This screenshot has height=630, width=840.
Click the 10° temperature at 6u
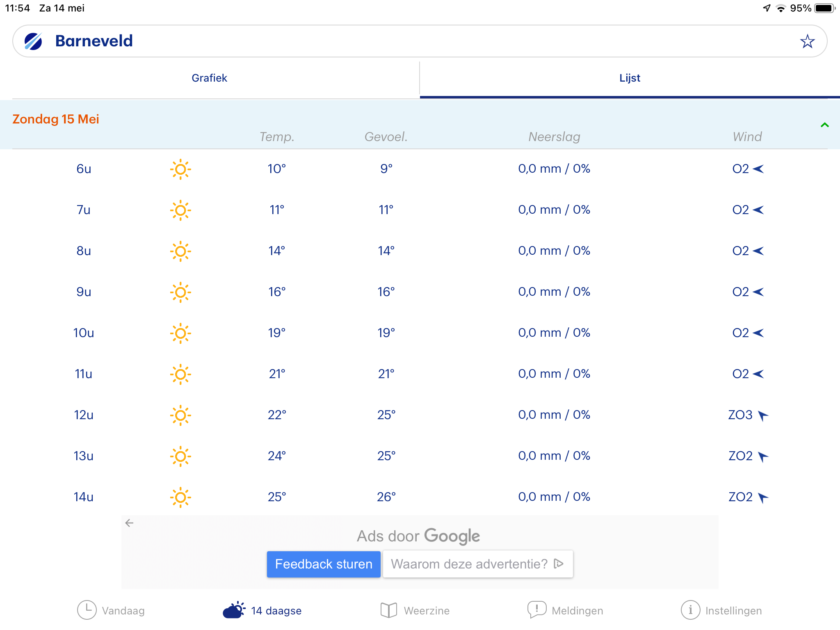[x=277, y=169]
